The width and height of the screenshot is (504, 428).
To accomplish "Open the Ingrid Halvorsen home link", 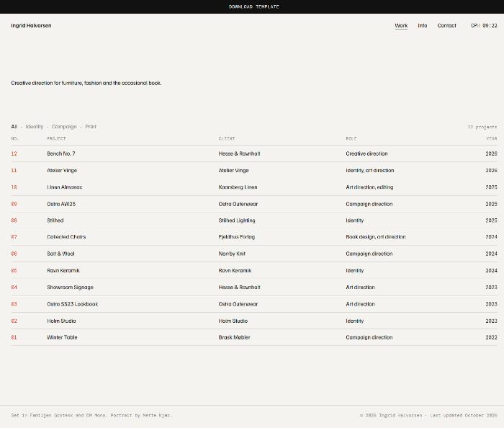I will 31,26.
